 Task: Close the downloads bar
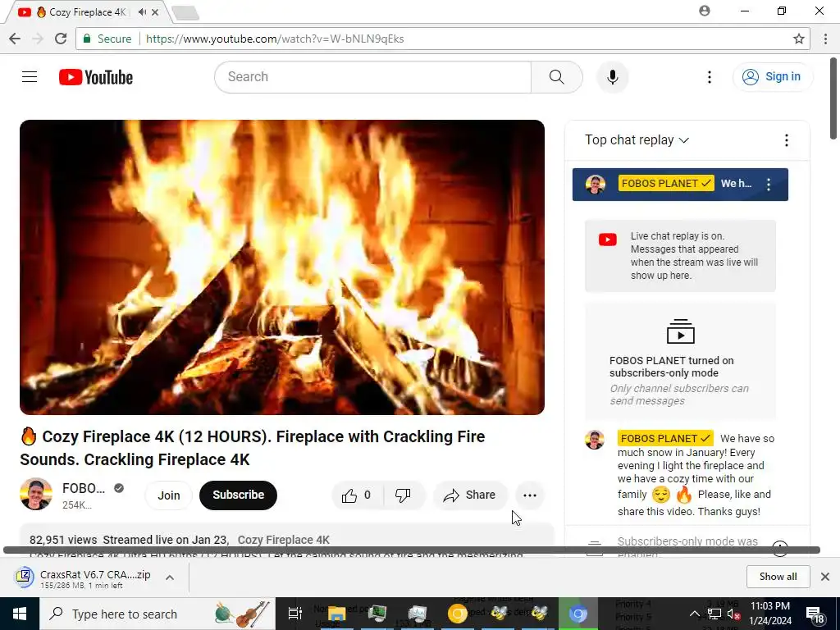click(x=825, y=577)
